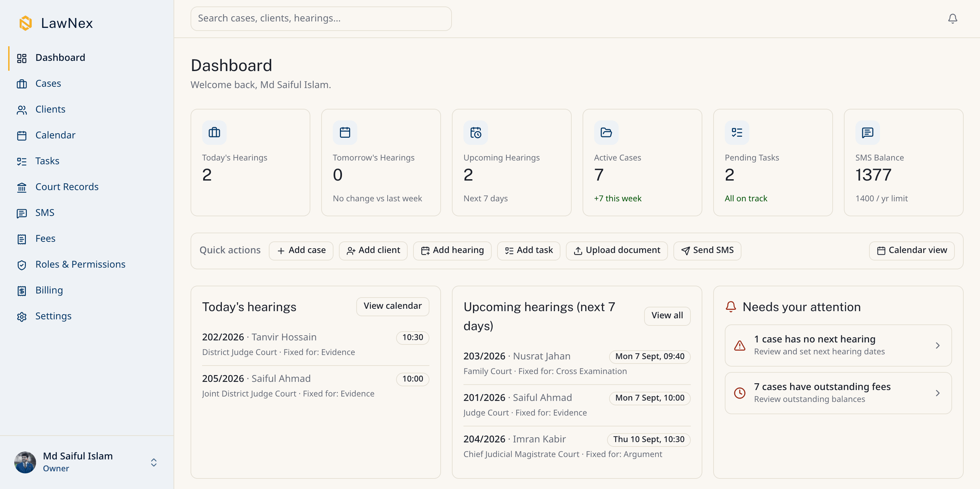Click View all upcoming hearings

click(x=667, y=316)
